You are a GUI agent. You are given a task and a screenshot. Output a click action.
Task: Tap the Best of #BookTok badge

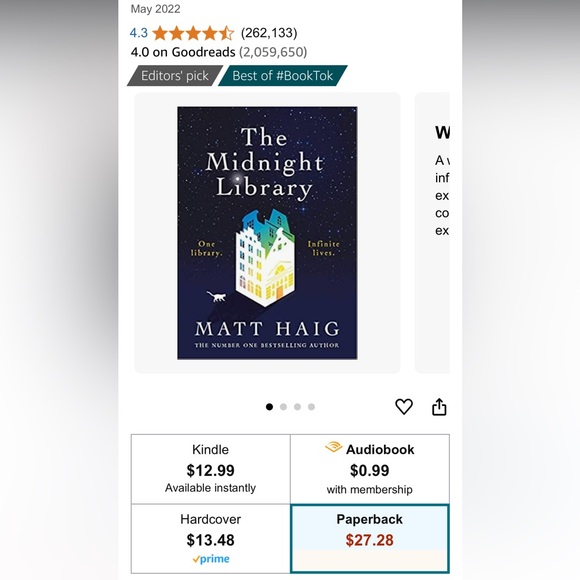pos(283,75)
